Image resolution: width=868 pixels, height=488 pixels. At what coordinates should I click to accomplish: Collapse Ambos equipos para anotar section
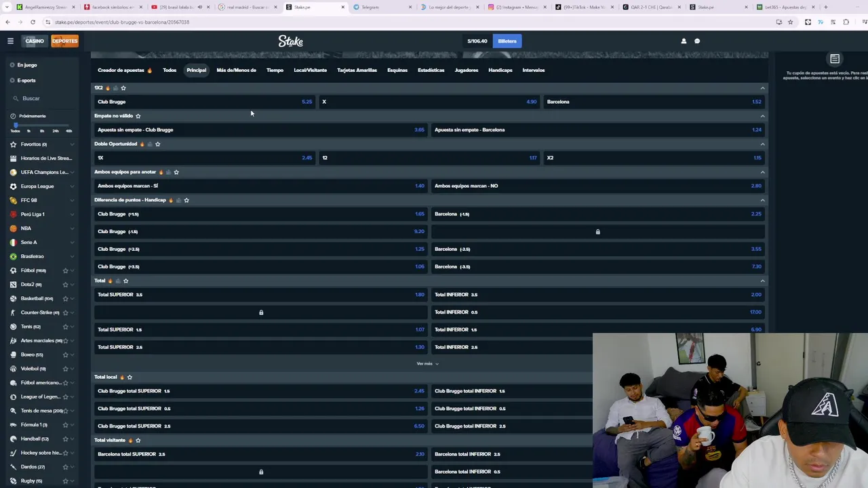762,172
